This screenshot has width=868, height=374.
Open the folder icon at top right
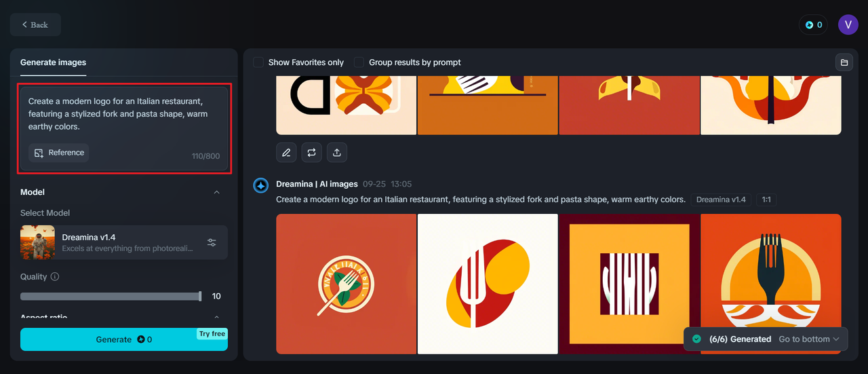(x=844, y=62)
